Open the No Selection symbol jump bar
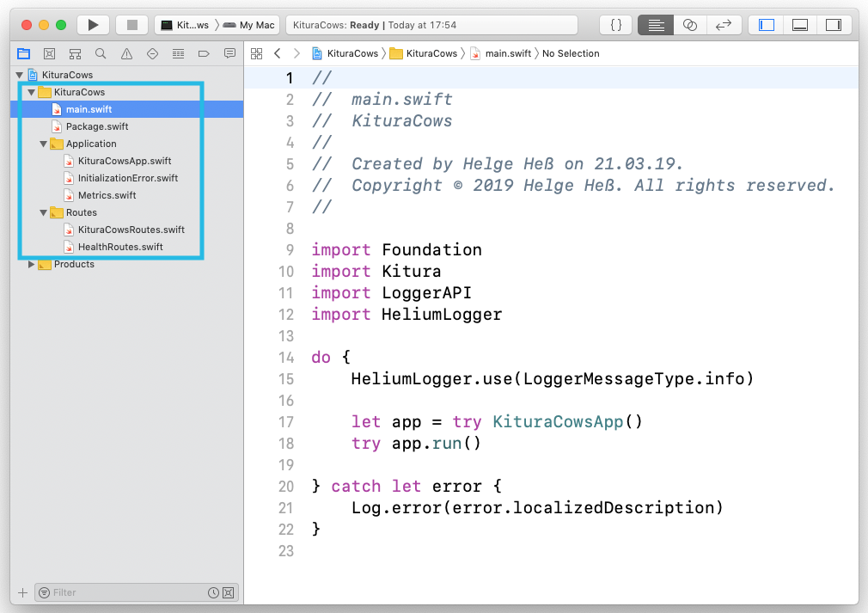The image size is (868, 613). pos(571,53)
